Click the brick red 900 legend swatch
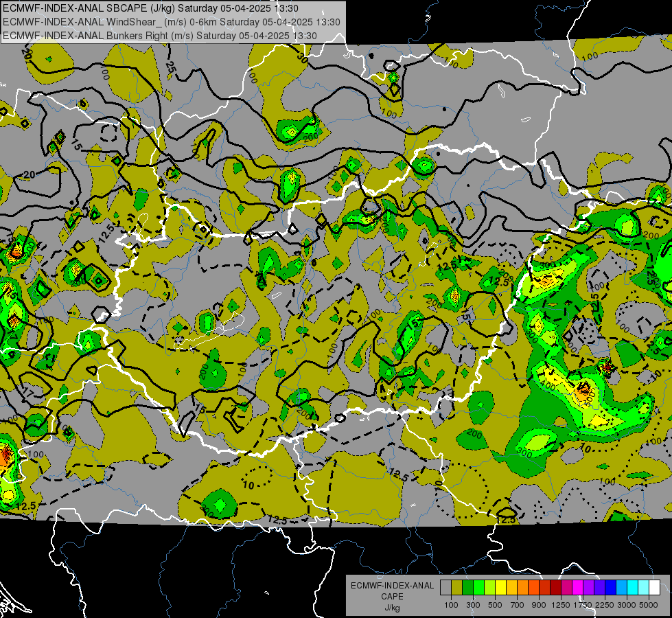The image size is (672, 618). [545, 588]
